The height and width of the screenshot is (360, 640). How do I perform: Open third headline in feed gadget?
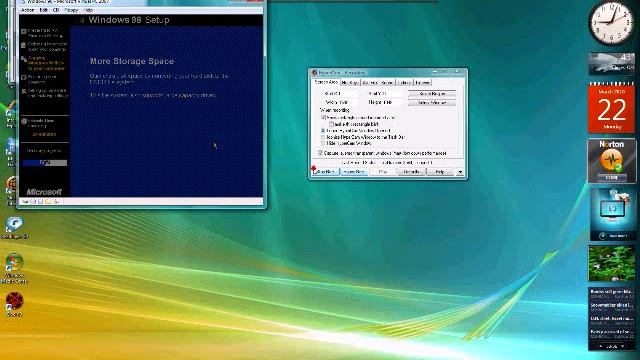(x=611, y=320)
